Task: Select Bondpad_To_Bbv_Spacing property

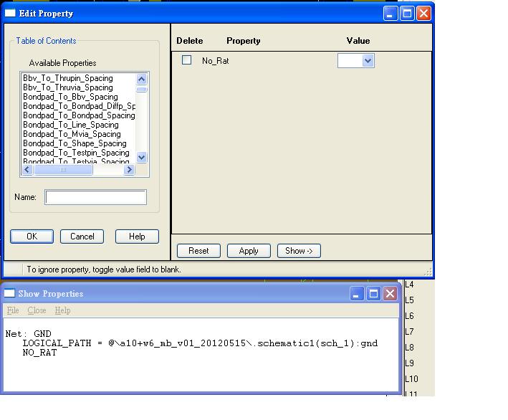Action: pos(70,97)
